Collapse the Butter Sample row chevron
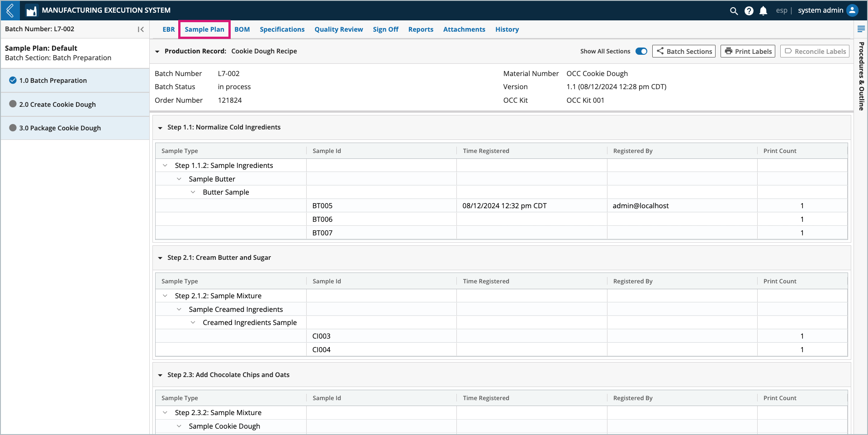 click(x=193, y=192)
